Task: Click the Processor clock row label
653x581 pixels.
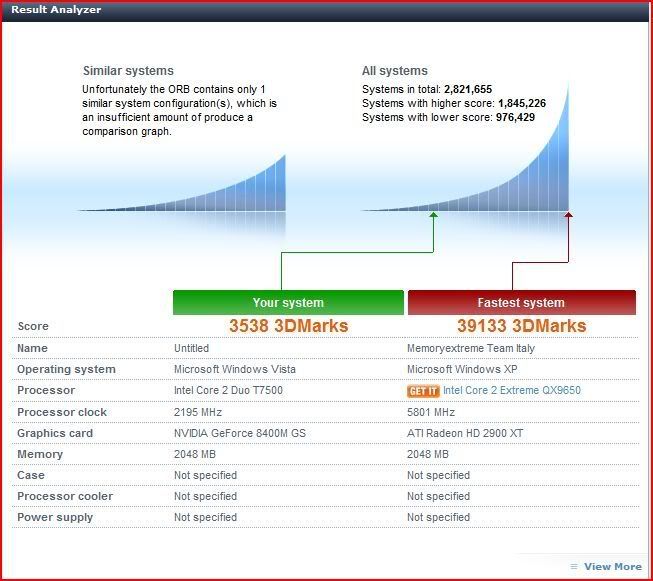Action: (x=62, y=412)
